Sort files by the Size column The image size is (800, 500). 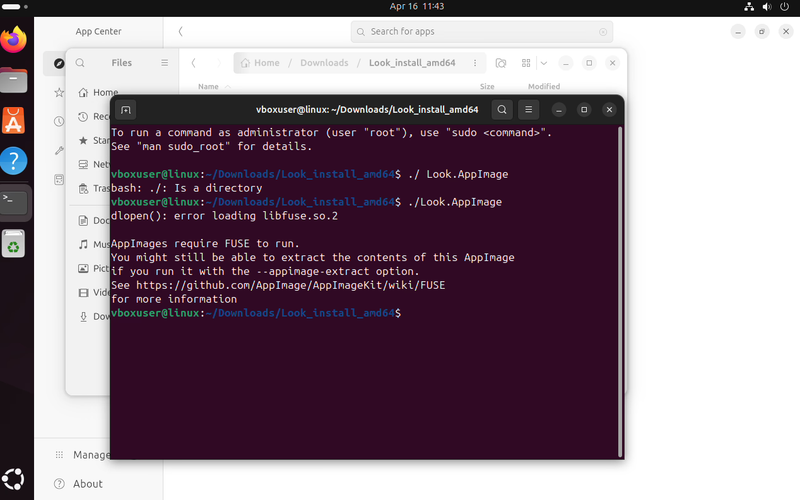pyautogui.click(x=487, y=86)
